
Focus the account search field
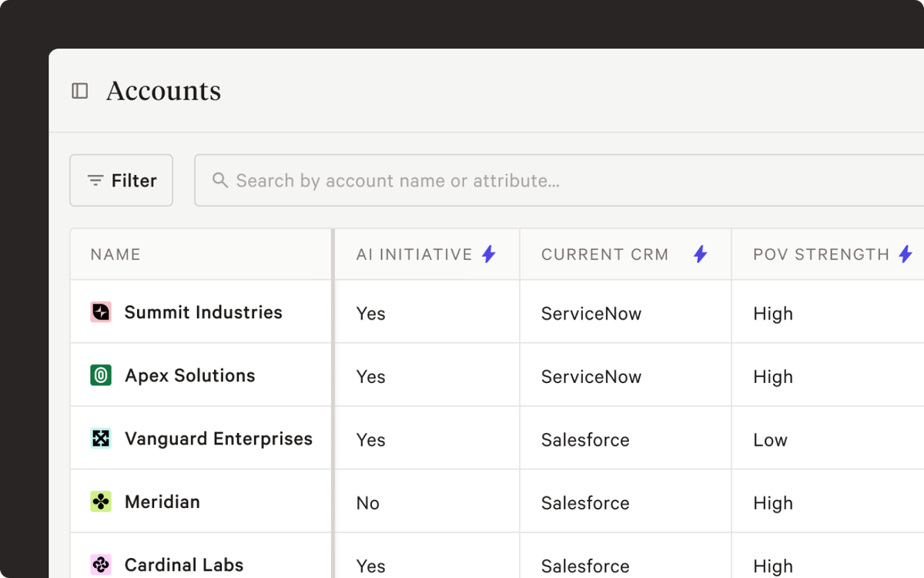point(539,180)
